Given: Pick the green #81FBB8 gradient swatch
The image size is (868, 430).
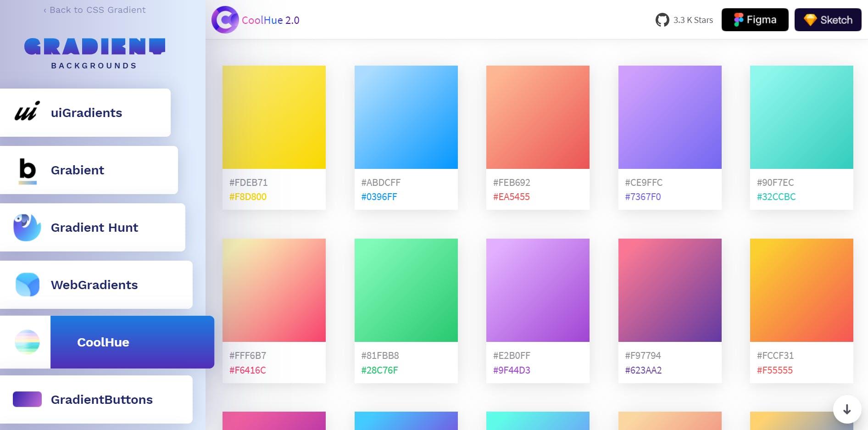Looking at the screenshot, I should tap(406, 290).
